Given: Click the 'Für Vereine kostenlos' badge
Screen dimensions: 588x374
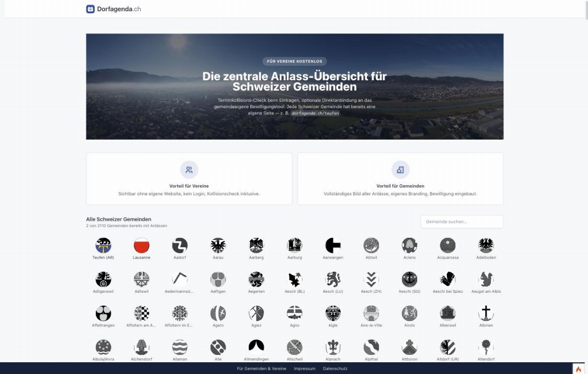Looking at the screenshot, I should 294,61.
